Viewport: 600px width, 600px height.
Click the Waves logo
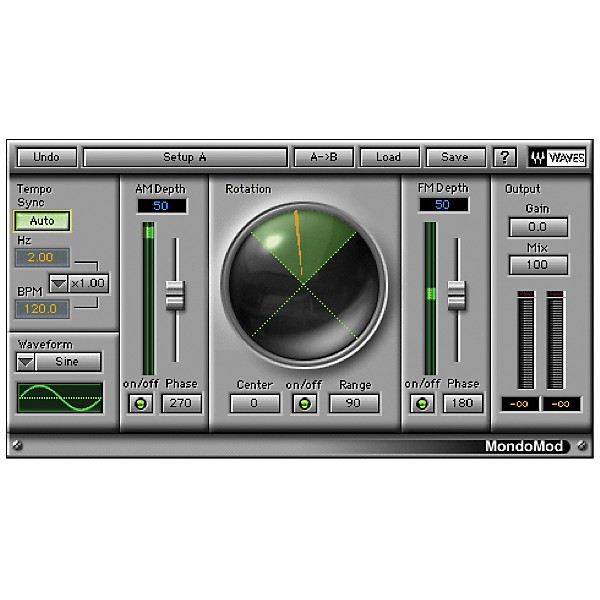pos(557,157)
